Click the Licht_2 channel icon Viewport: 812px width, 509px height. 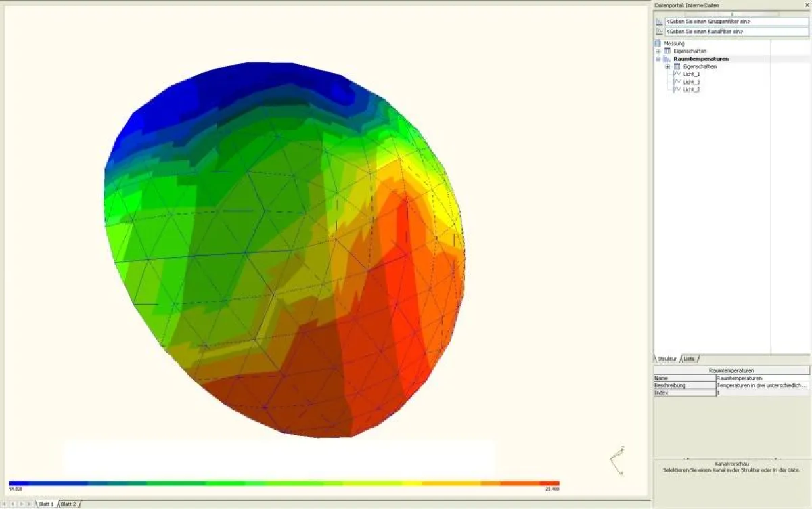tap(677, 89)
